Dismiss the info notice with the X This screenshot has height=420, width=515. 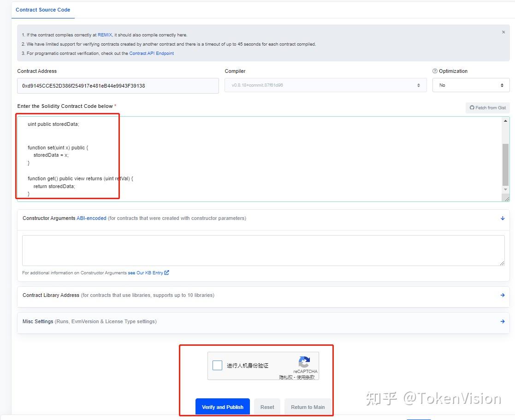[503, 32]
